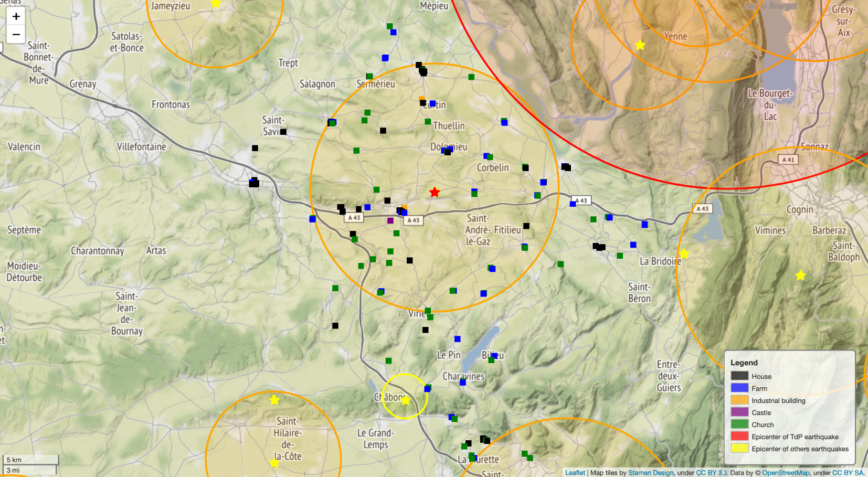Open the OpenStreetMap data link
Image resolution: width=868 pixels, height=477 pixels.
pos(786,473)
